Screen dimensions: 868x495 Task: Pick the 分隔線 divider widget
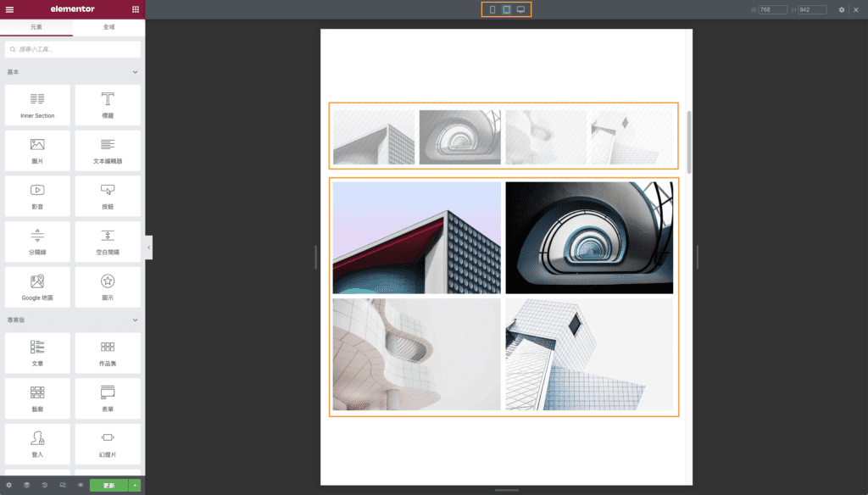pyautogui.click(x=37, y=242)
